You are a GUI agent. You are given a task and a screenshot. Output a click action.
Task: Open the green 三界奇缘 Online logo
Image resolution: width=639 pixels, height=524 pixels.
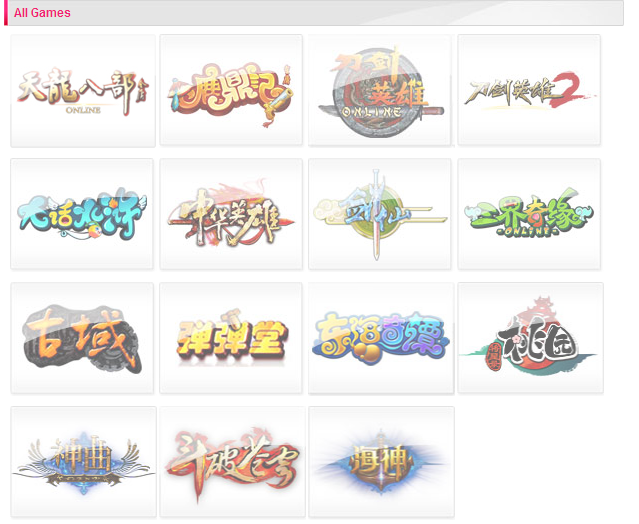tap(529, 214)
